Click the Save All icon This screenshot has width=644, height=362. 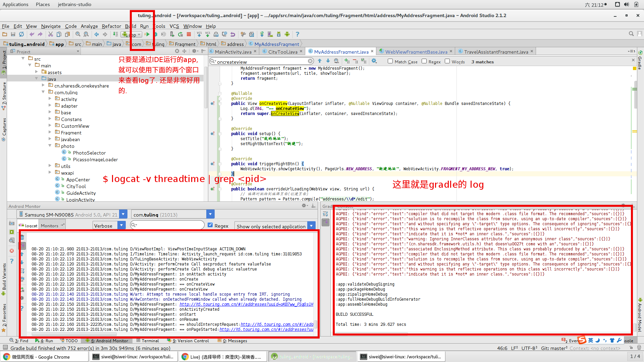point(13,34)
